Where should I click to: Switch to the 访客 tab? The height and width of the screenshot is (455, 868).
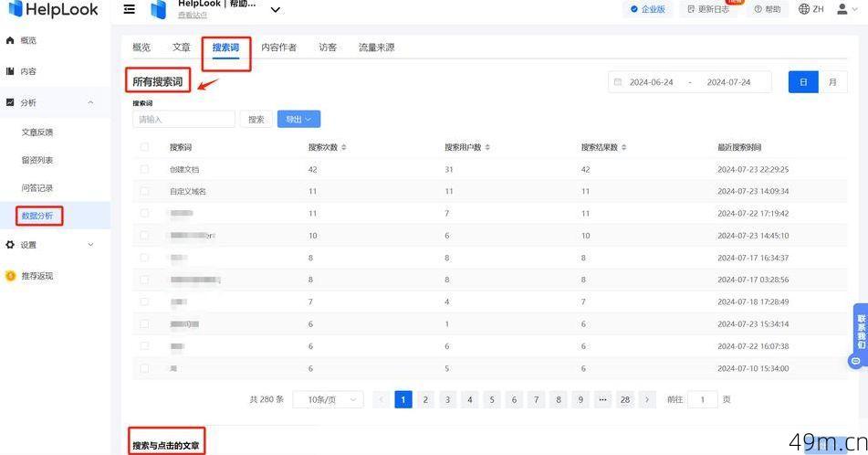click(x=328, y=48)
